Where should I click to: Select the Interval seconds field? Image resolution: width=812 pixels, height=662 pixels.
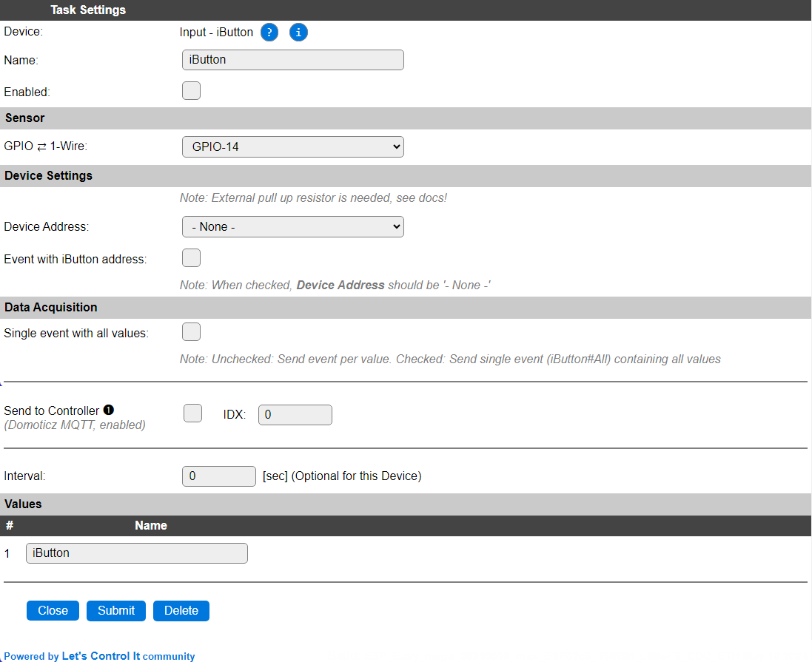pos(219,476)
